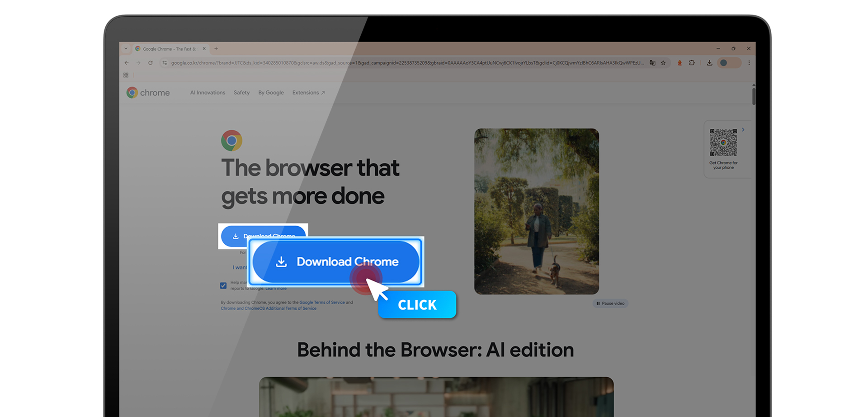The width and height of the screenshot is (868, 417).
Task: Open the browser Downloads icon
Action: (x=709, y=63)
